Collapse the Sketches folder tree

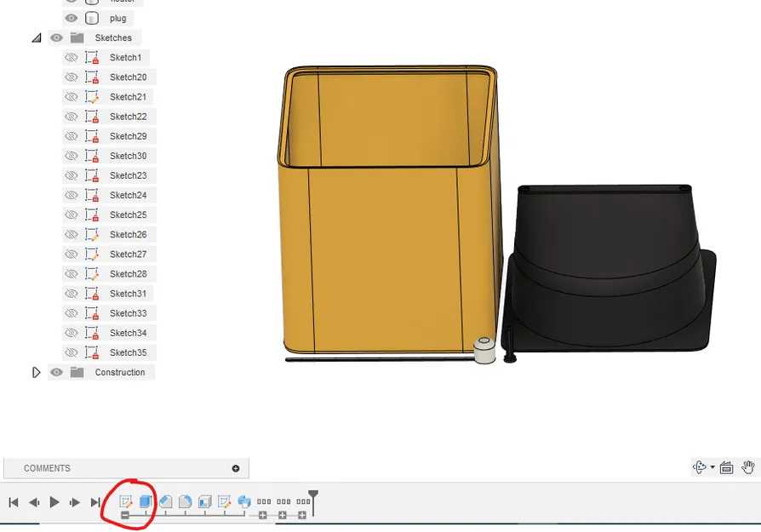pyautogui.click(x=37, y=37)
